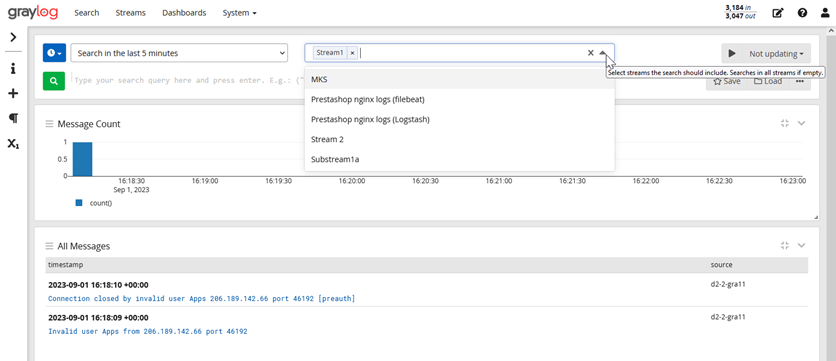This screenshot has height=361, width=836.
Task: Open the time range type clock dropdown
Action: 54,53
